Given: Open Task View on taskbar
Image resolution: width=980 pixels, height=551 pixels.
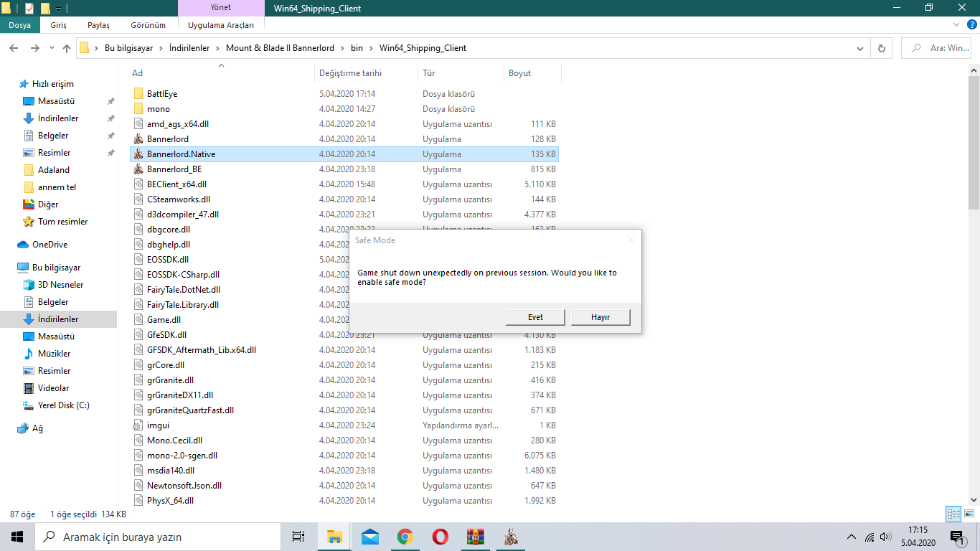Looking at the screenshot, I should pos(298,537).
